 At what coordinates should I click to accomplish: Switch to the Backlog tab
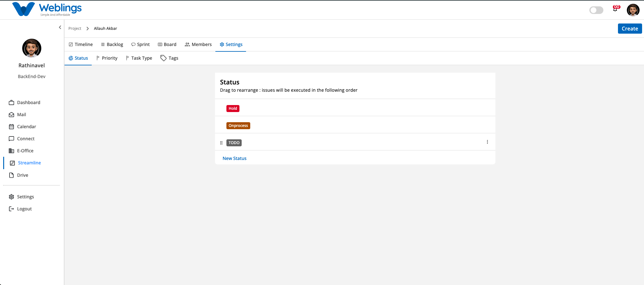click(x=112, y=44)
